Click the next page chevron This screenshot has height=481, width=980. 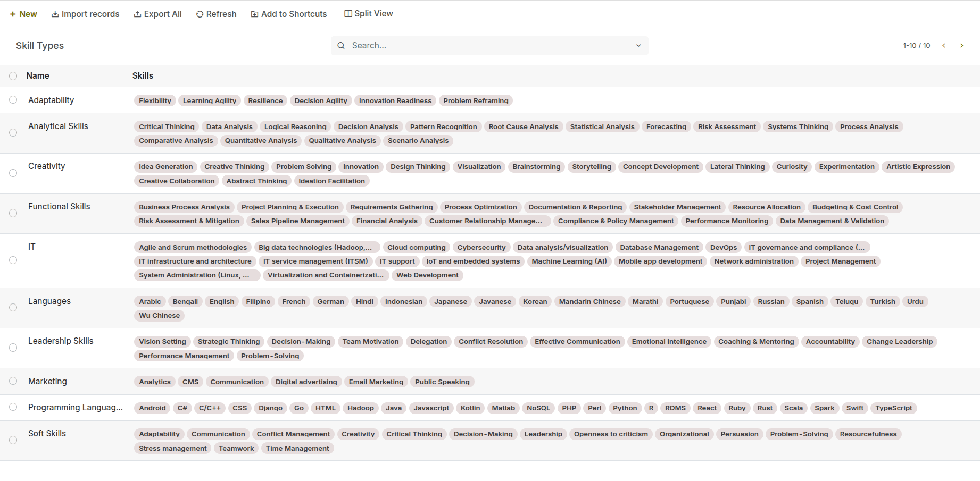click(x=962, y=45)
